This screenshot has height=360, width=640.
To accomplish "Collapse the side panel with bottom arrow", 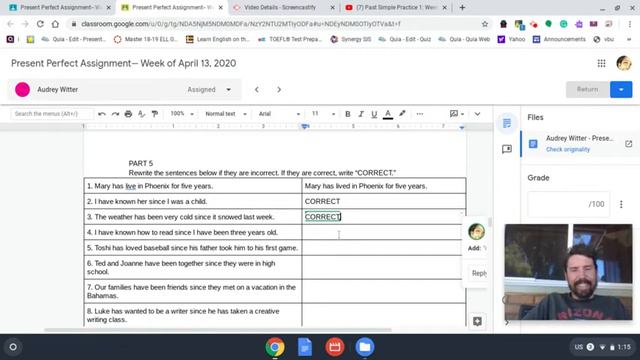I will [x=507, y=323].
